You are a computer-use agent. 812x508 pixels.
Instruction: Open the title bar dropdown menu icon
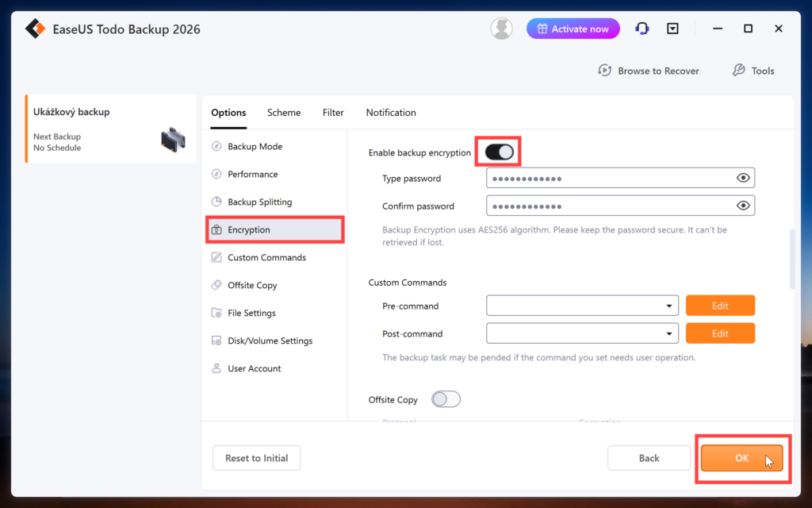[672, 29]
